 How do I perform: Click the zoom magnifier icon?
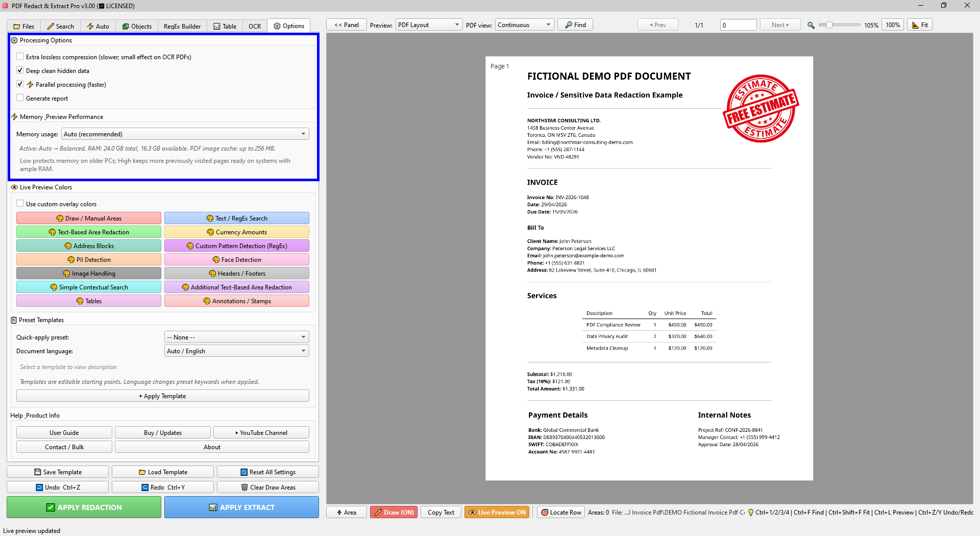[811, 25]
